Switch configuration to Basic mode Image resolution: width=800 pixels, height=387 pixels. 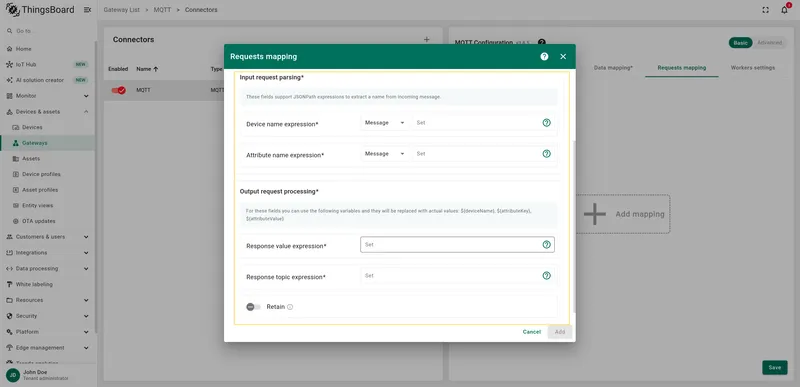point(740,43)
